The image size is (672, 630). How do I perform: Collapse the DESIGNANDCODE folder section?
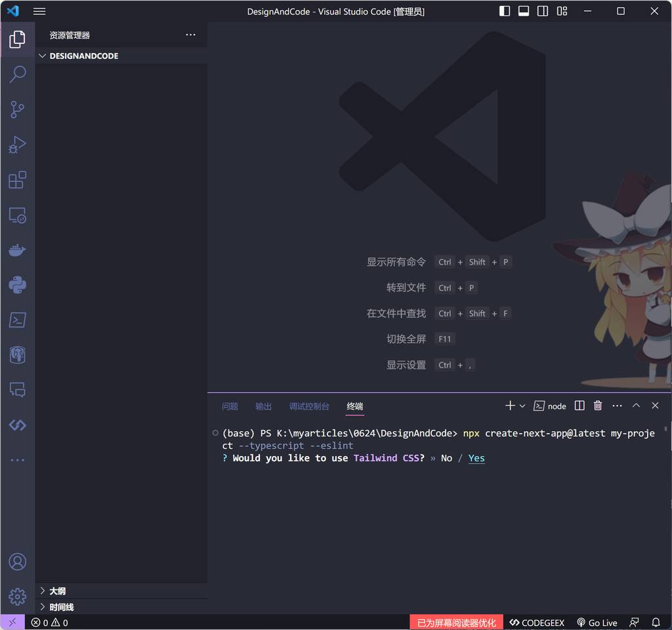(x=43, y=56)
